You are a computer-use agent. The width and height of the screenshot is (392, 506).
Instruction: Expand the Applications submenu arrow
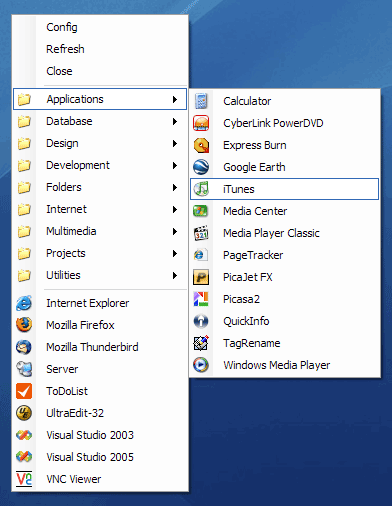pos(175,99)
